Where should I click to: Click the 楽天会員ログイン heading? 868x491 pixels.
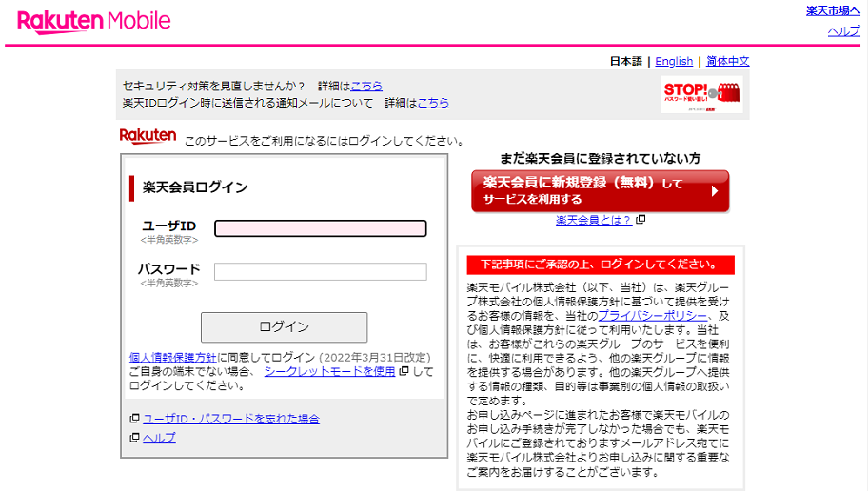tap(195, 187)
